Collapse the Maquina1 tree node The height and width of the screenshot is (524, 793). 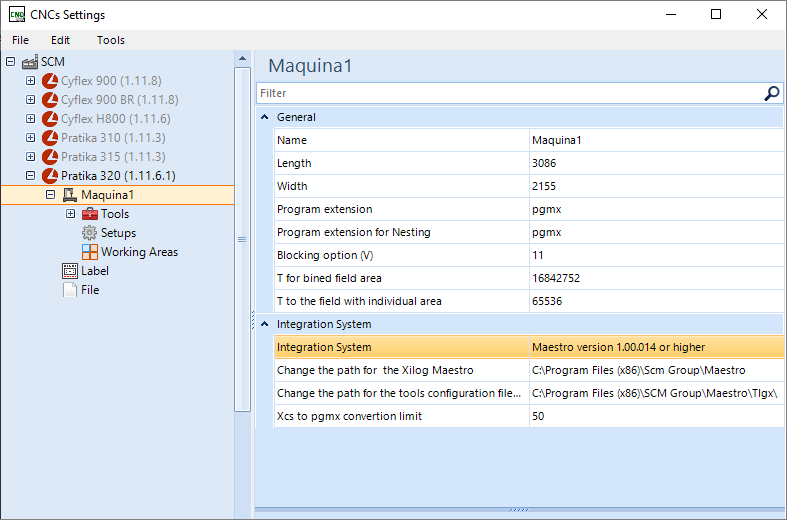point(50,195)
